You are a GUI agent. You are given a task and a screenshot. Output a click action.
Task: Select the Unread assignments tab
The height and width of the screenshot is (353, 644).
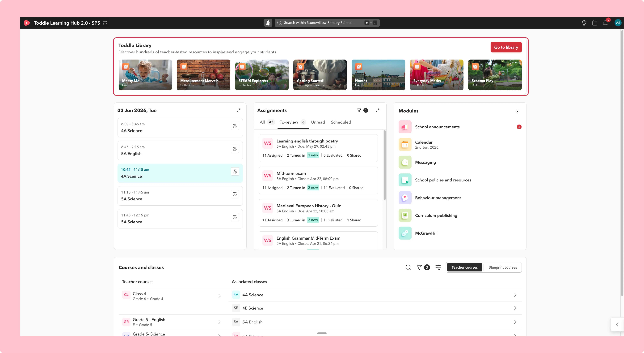[x=318, y=122]
